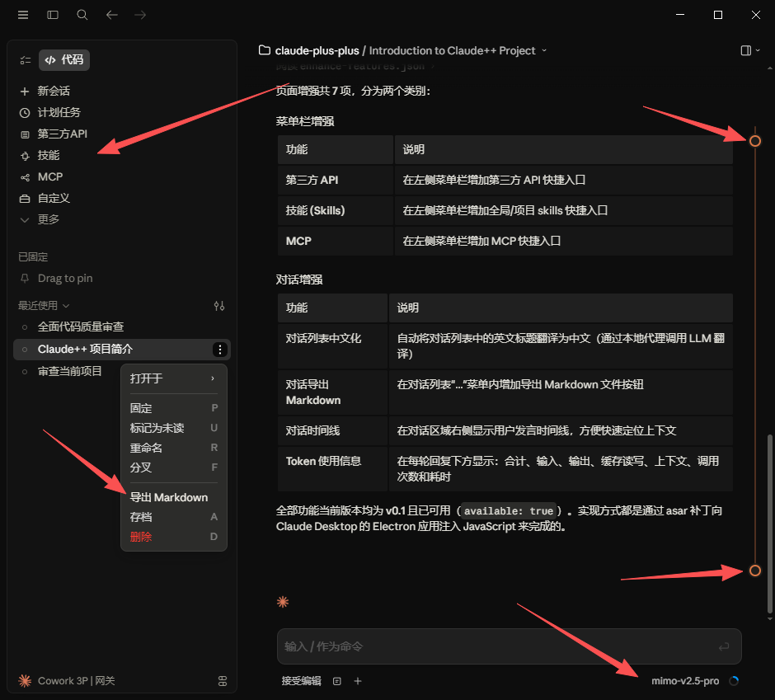
Task: Collapse the 最近使用 recent dropdown
Action: tap(44, 306)
